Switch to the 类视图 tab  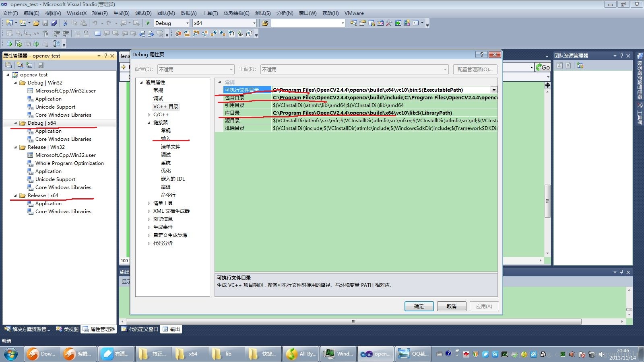tap(67, 329)
